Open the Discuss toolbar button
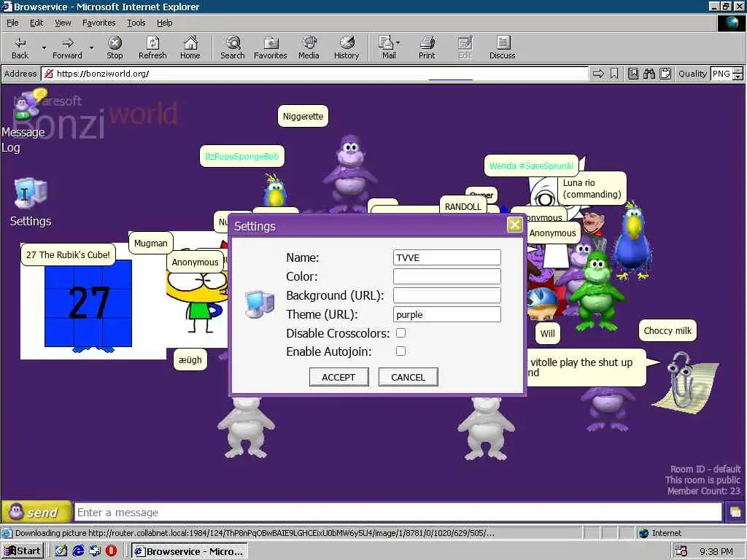 502,47
